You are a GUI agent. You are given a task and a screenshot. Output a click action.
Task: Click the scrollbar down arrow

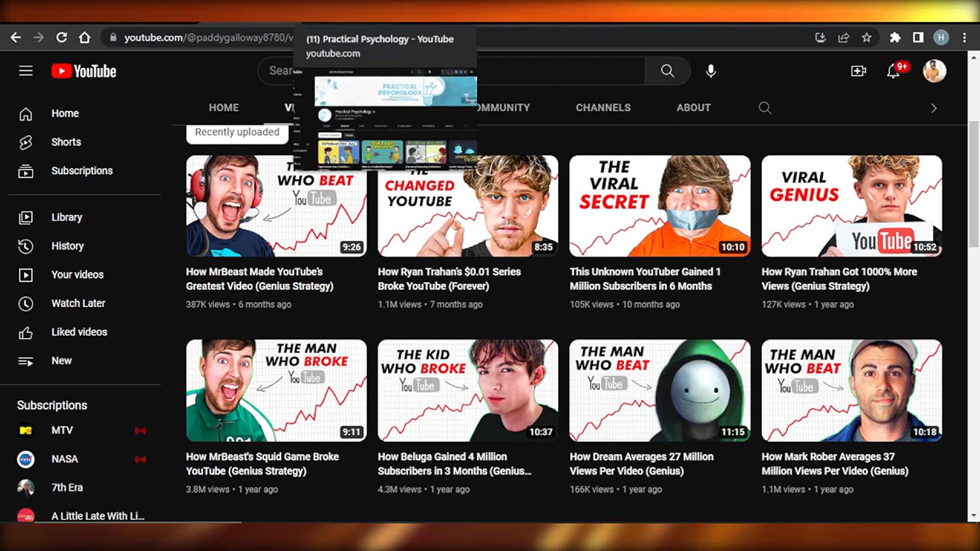coord(973,515)
